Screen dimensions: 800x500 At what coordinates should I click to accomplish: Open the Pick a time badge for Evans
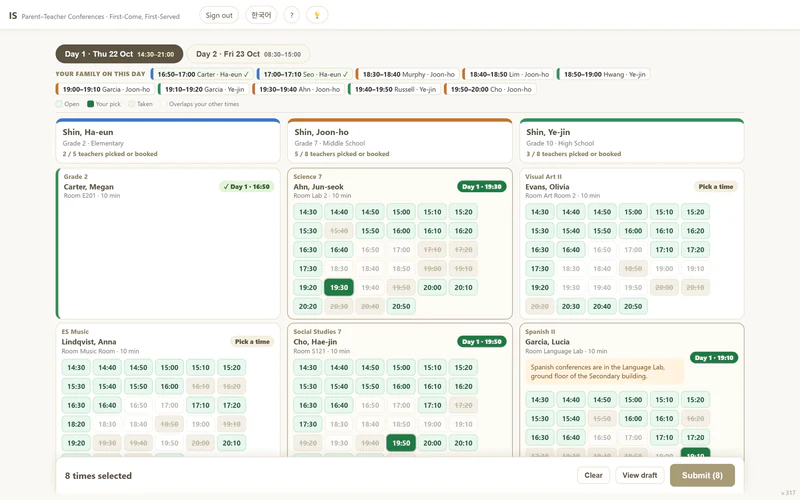coord(715,187)
